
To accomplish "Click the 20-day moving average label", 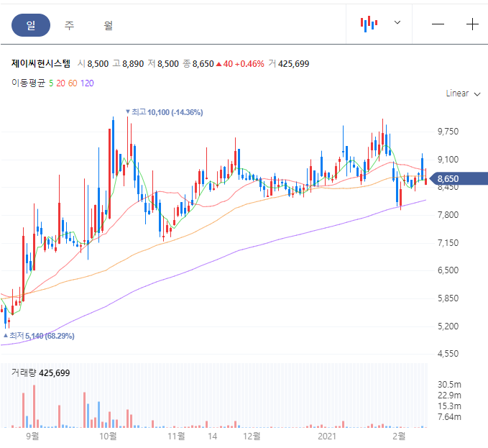I will (60, 83).
